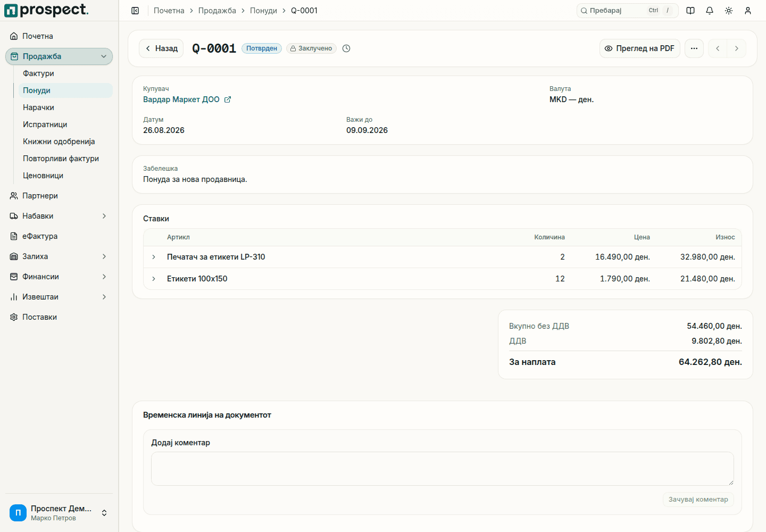766x532 pixels.
Task: Open Почетна in the sidebar
Action: (59, 36)
